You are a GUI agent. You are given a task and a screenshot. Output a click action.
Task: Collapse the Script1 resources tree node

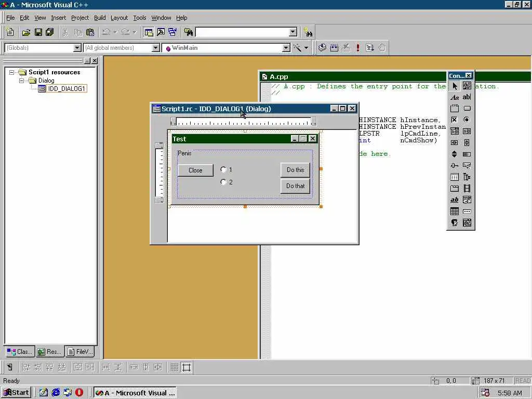click(12, 72)
